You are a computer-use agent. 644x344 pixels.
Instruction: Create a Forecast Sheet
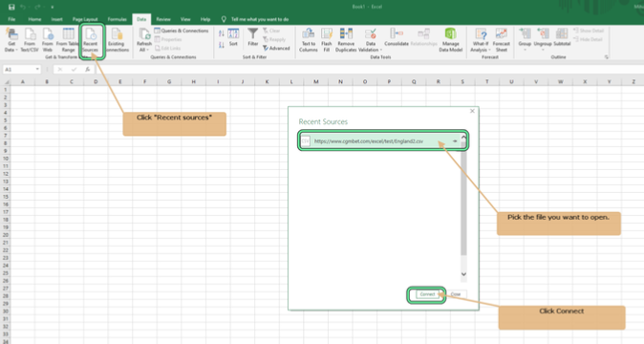click(x=501, y=40)
